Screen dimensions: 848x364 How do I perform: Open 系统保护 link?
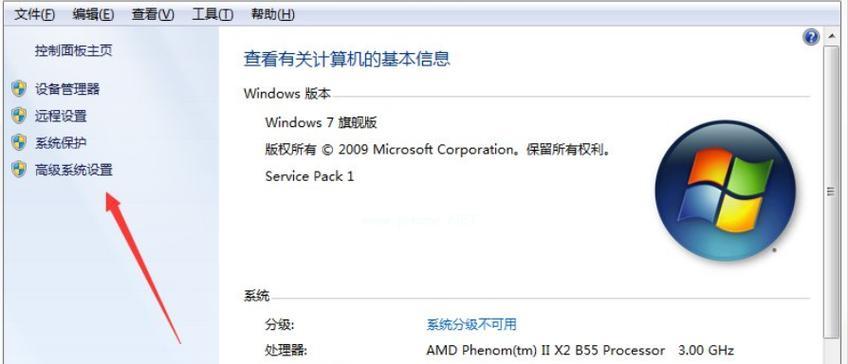61,143
